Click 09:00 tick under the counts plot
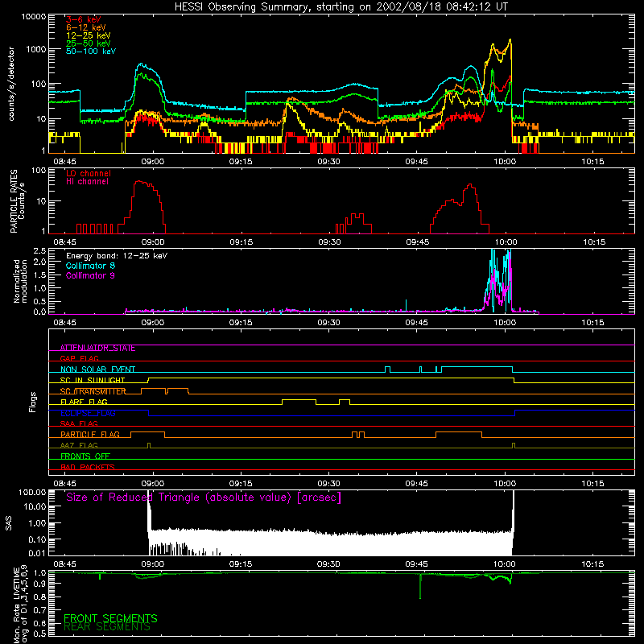 click(153, 162)
